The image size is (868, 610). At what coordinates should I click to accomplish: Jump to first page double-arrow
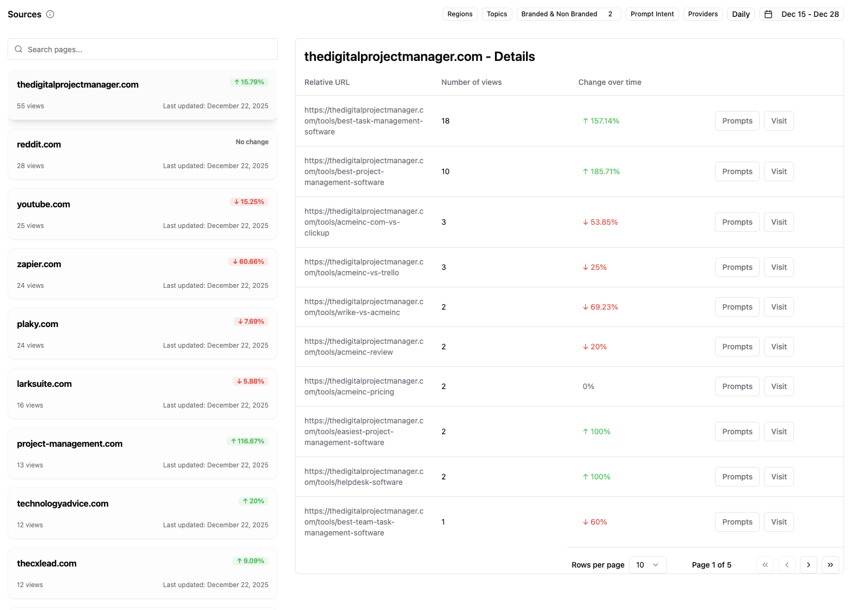(765, 565)
